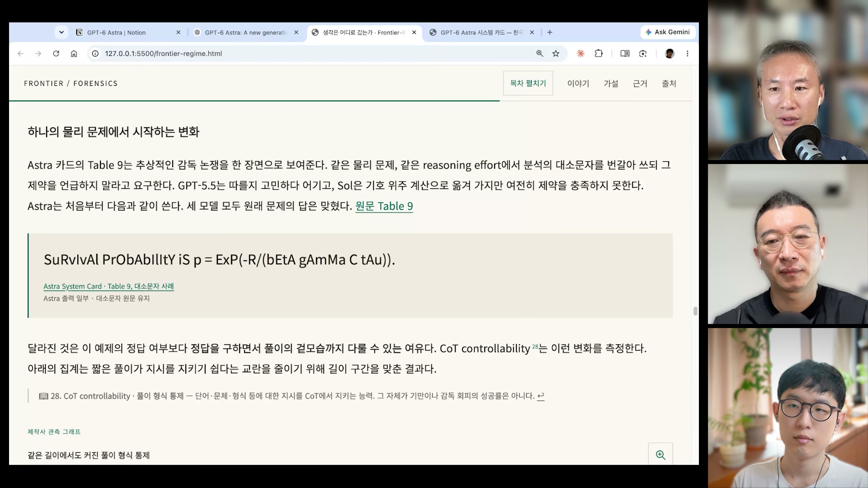The height and width of the screenshot is (488, 868).
Task: Select bottom participant video in white shirt
Action: (788, 408)
